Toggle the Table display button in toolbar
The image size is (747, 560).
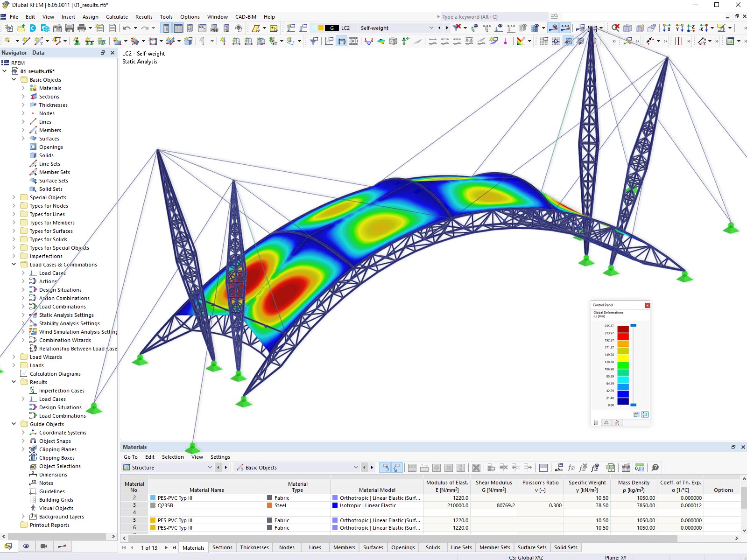(178, 28)
